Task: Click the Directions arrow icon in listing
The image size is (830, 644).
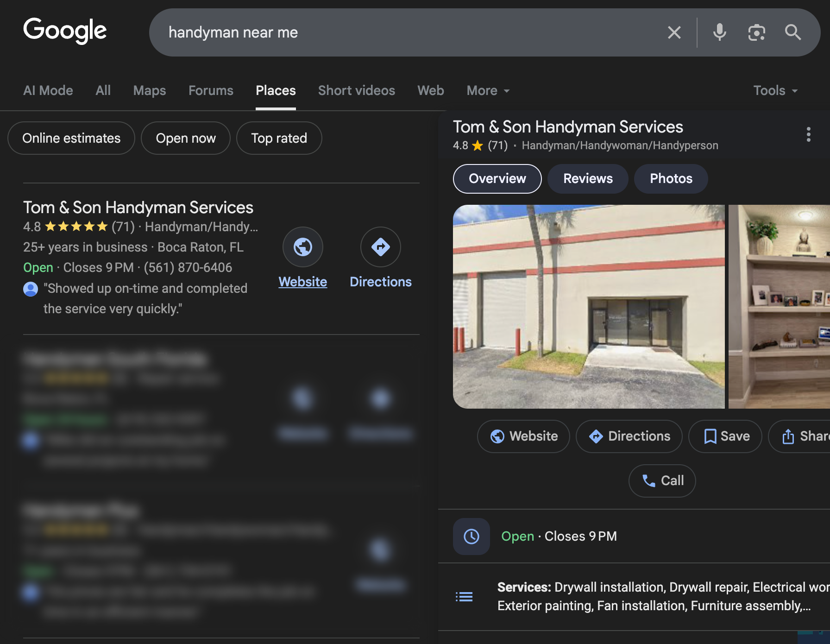Action: coord(381,247)
